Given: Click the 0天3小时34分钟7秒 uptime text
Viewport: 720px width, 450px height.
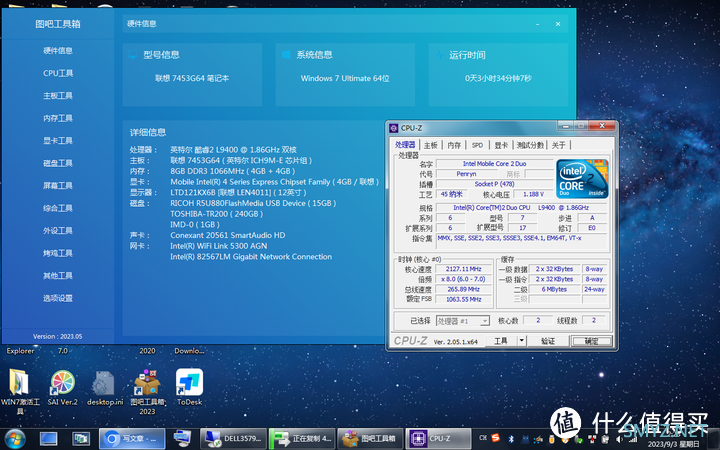Looking at the screenshot, I should pos(498,79).
